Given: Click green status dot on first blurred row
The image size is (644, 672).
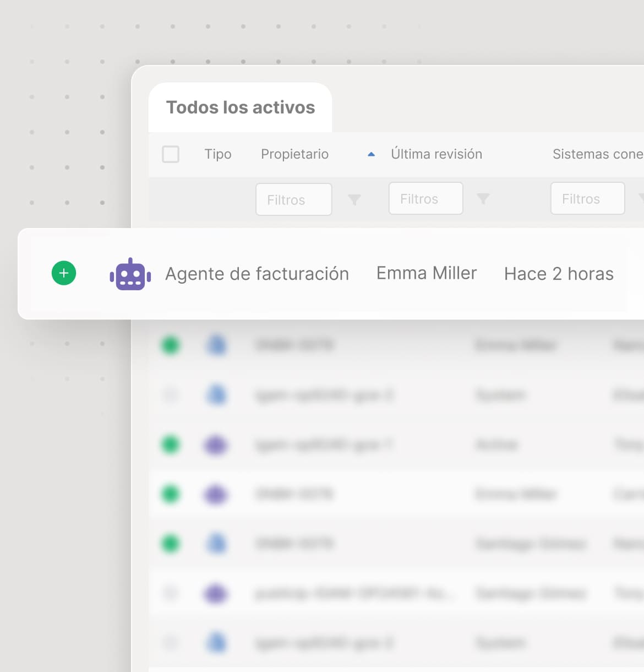Looking at the screenshot, I should coord(171,345).
